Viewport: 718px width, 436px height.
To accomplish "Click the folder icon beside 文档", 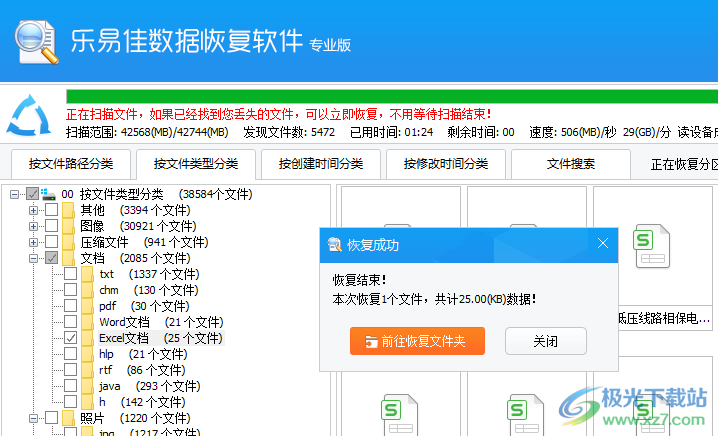I will tap(68, 258).
